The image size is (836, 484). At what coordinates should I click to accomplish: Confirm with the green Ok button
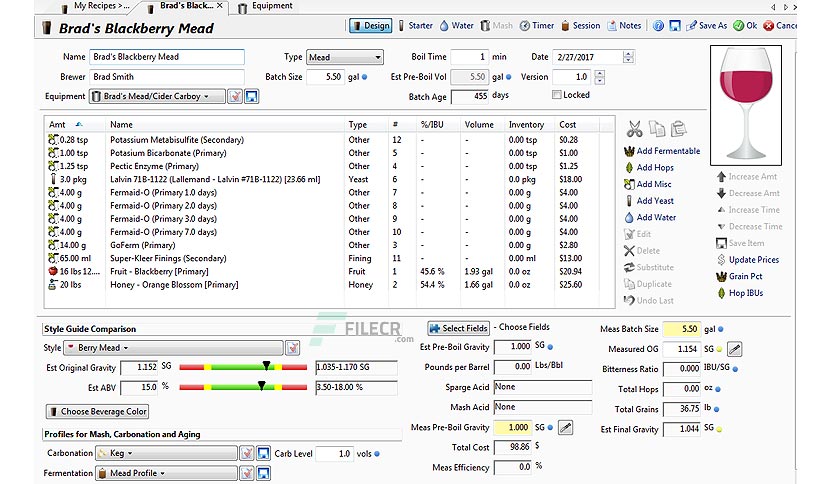pos(745,26)
